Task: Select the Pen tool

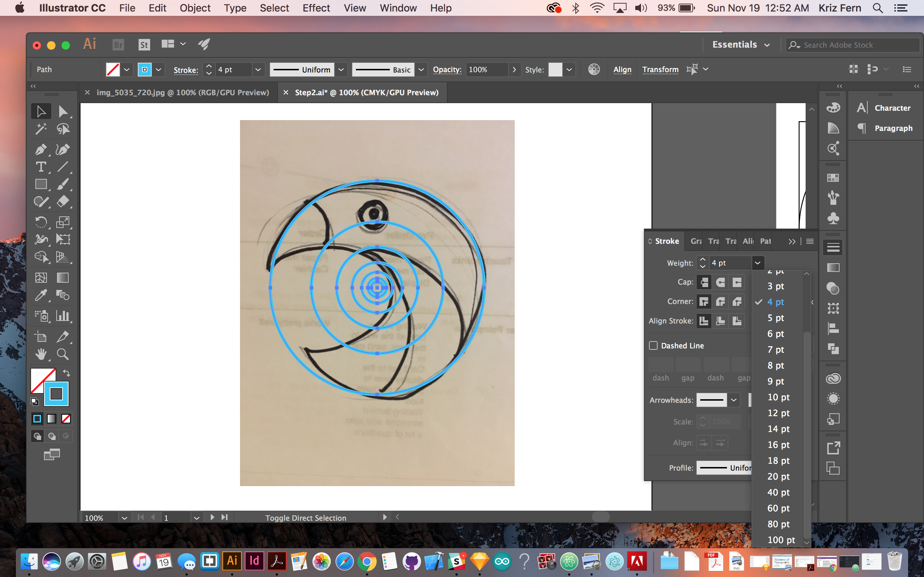Action: coord(40,149)
